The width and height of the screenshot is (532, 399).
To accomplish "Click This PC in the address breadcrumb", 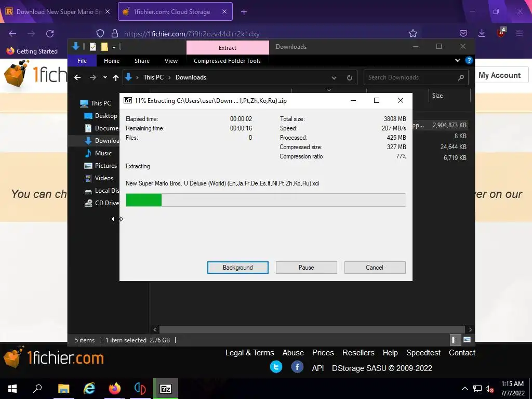I will point(153,77).
